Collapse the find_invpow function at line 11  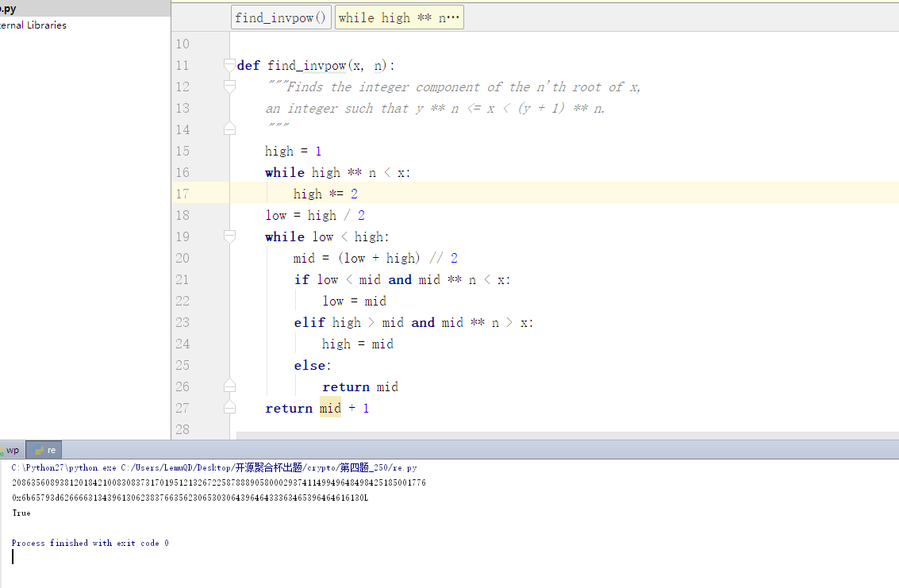tap(230, 65)
